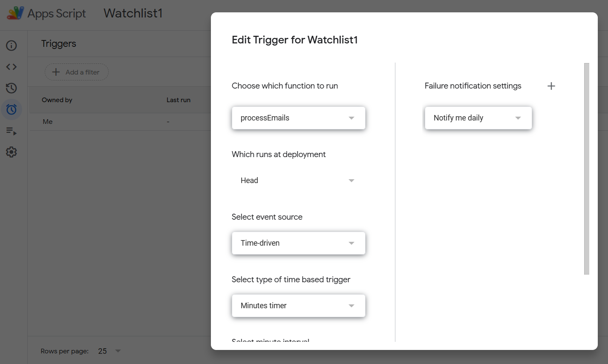Image resolution: width=608 pixels, height=364 pixels.
Task: Open the code Editor icon in sidebar
Action: pos(12,67)
